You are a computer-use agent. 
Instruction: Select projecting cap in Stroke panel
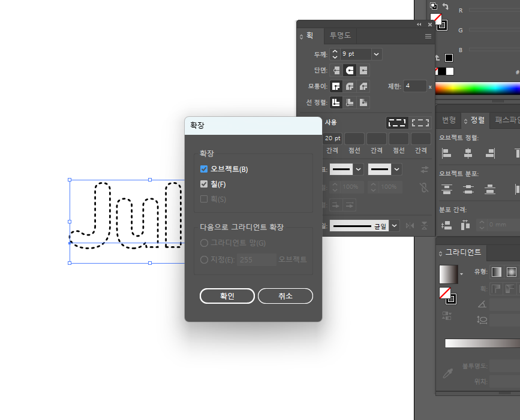[x=363, y=70]
